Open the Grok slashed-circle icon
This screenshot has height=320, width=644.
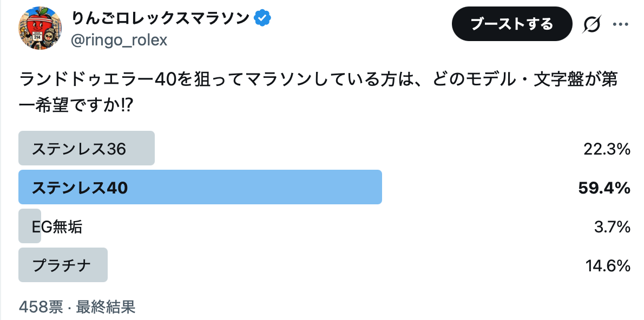pos(592,24)
